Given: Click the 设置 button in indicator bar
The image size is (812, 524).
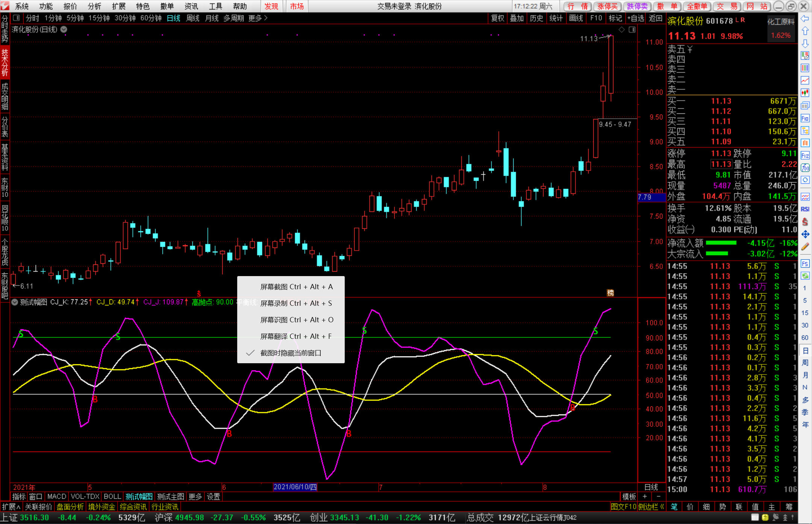Looking at the screenshot, I should click(x=214, y=497).
